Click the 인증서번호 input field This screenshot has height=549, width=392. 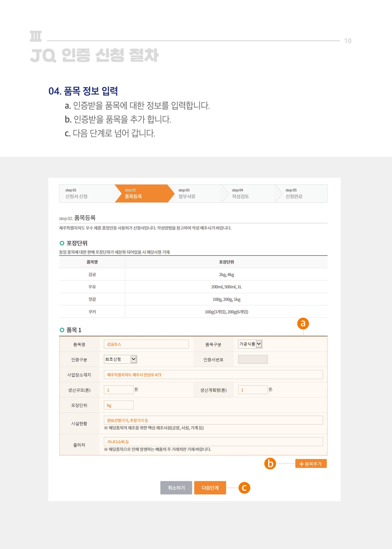click(x=253, y=359)
